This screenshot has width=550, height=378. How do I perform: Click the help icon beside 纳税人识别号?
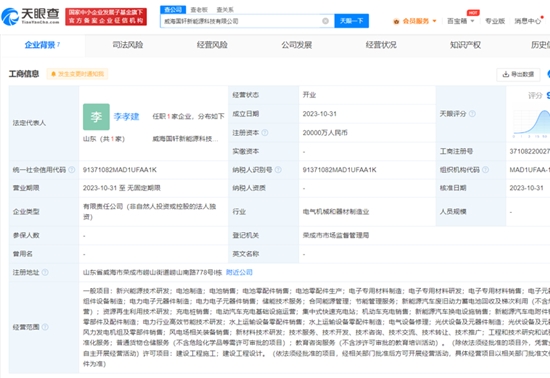tap(278, 170)
